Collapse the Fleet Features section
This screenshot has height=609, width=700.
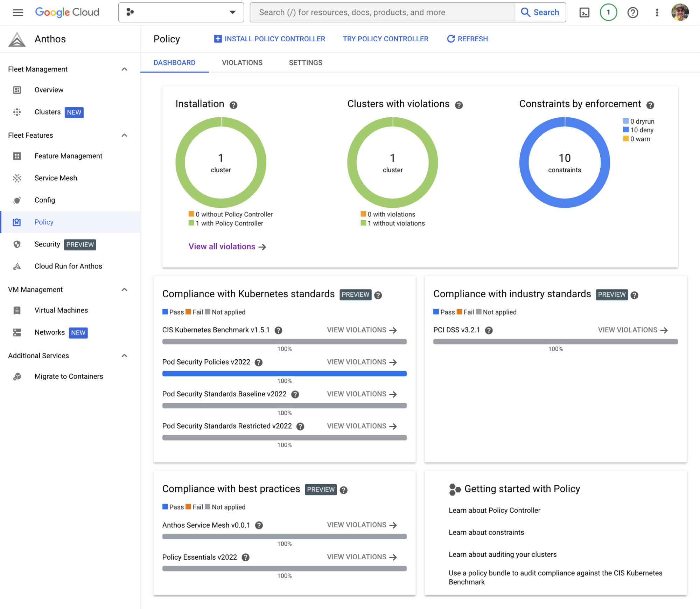tap(124, 136)
